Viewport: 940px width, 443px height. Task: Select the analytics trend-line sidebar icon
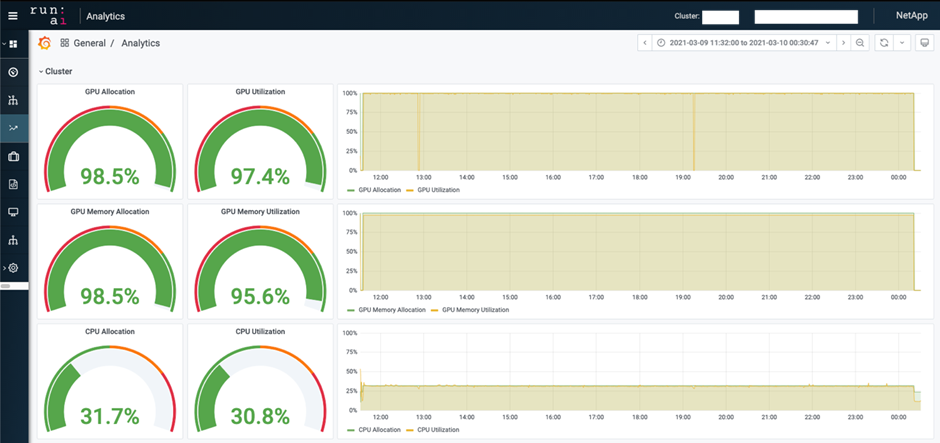(x=13, y=128)
